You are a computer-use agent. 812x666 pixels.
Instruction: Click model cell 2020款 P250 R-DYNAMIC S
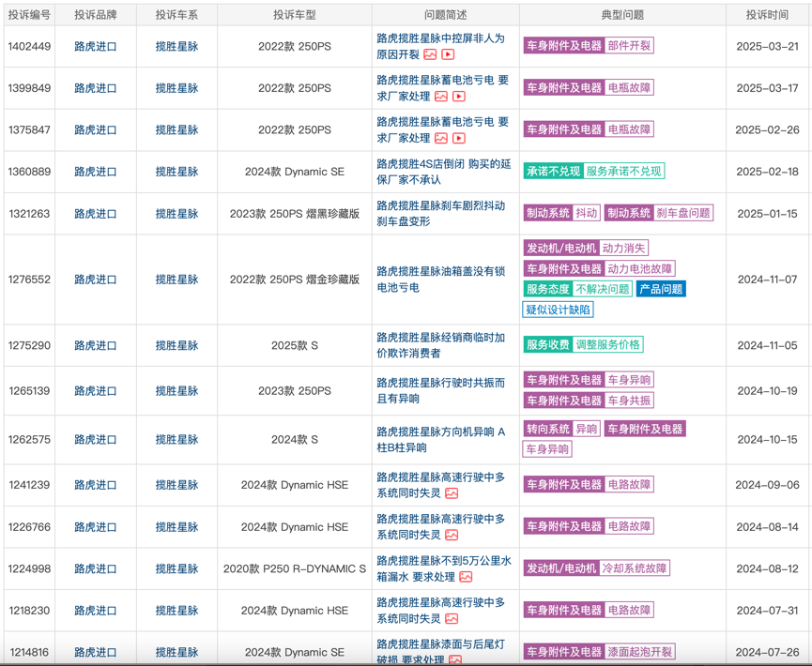point(295,568)
